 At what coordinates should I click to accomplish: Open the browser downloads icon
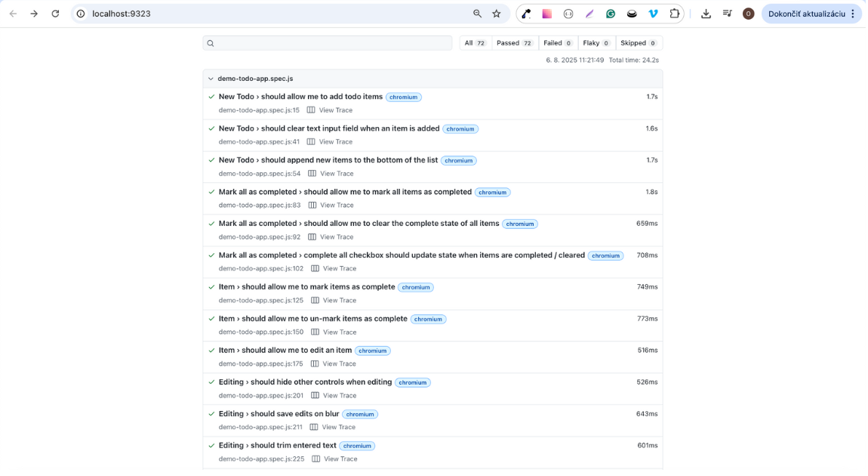click(x=706, y=14)
